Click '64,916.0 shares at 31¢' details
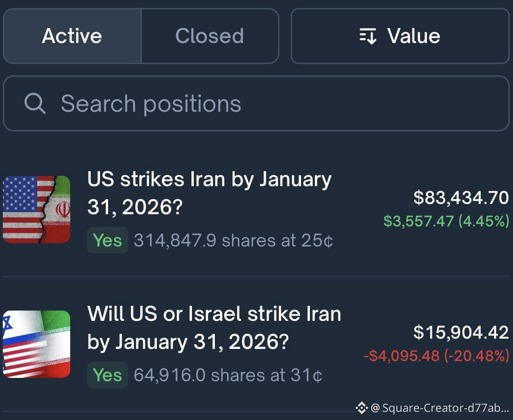 point(228,375)
